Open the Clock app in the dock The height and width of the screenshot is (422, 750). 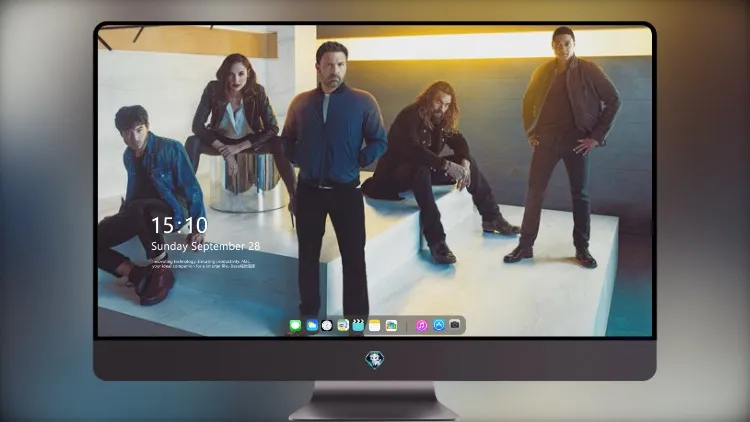[327, 326]
